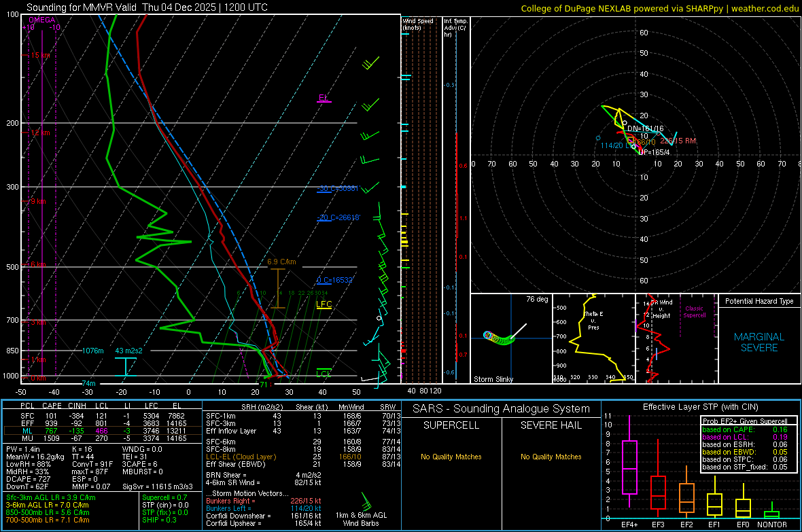Click the 'DCAPE = 727' value

click(28, 479)
